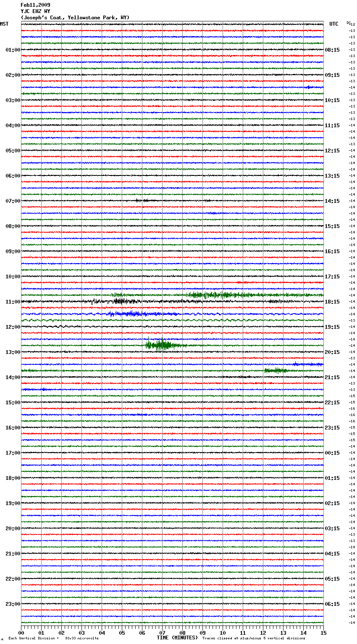The height and width of the screenshot is (644, 357).
Task: Click minute tick label 12 on the bottom axis
Action: coord(263,633)
